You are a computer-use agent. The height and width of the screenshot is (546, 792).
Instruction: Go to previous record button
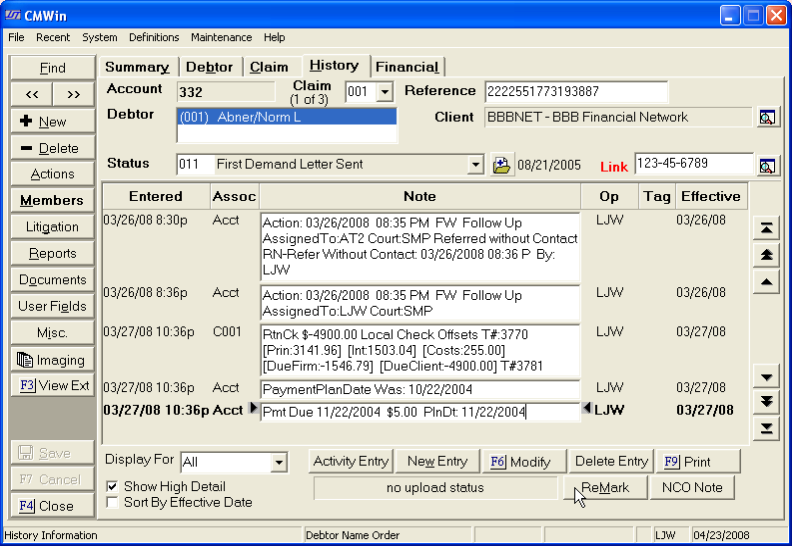coord(32,94)
